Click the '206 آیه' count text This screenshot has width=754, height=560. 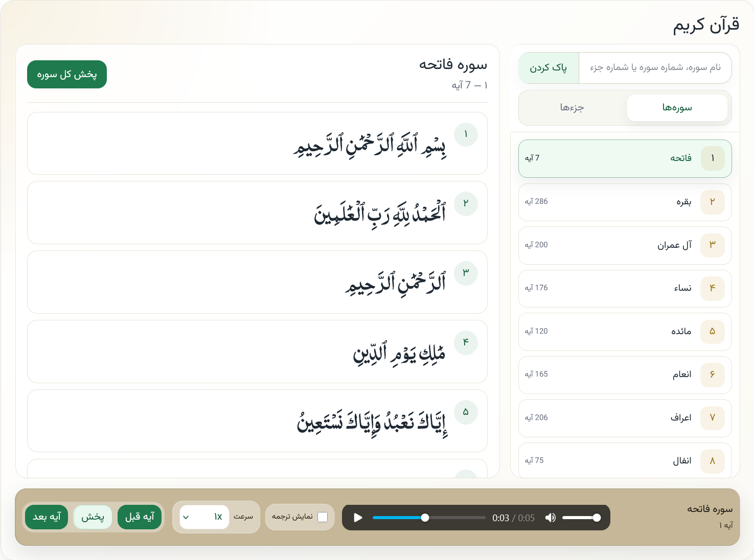click(536, 418)
